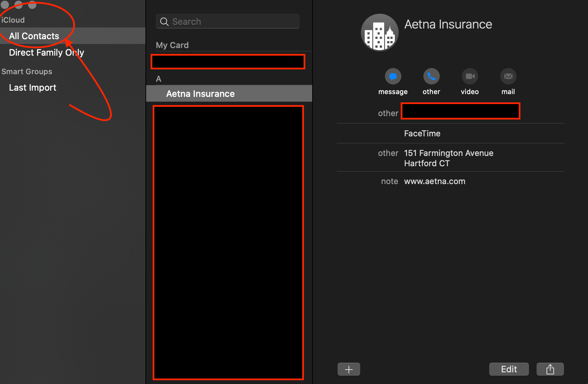
Task: Open the 151 Farmington Avenue address
Action: tap(449, 158)
